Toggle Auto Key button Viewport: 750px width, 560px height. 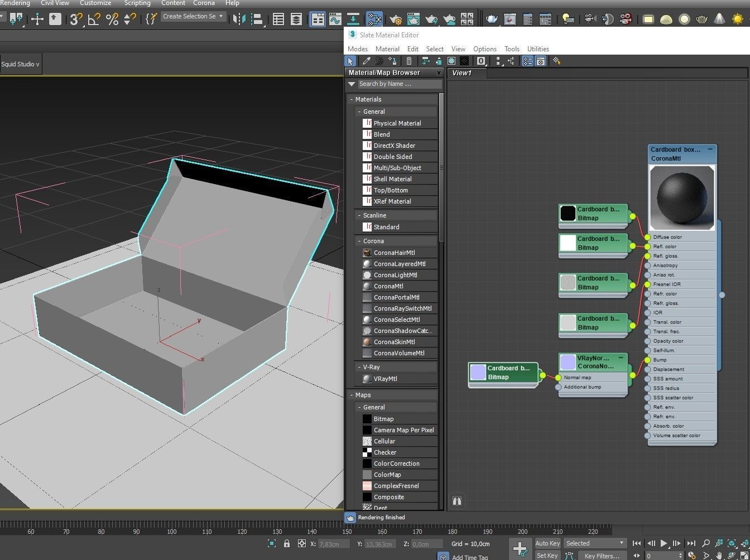tap(547, 543)
